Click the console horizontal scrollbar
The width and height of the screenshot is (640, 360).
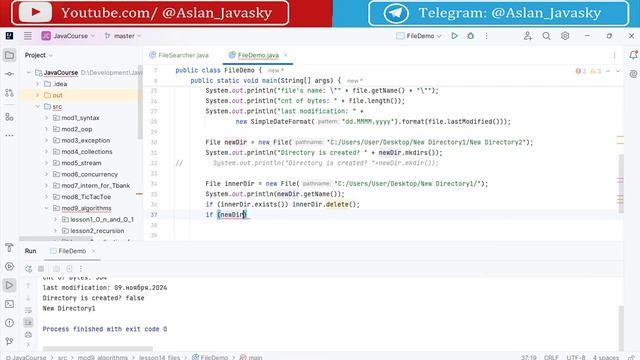point(98,349)
